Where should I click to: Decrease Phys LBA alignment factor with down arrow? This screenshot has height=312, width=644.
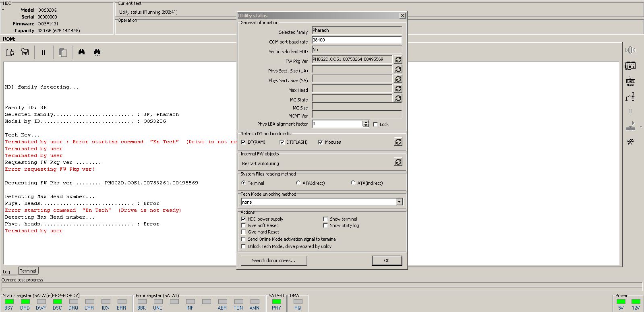(x=366, y=126)
